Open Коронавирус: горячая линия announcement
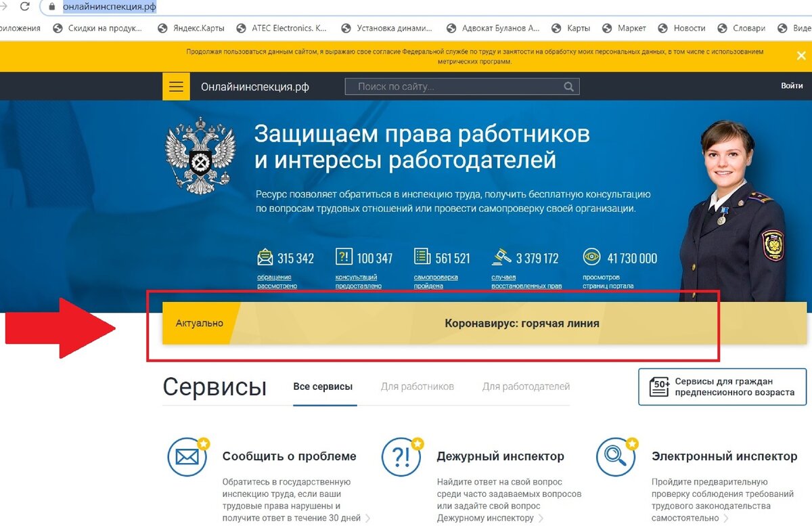The width and height of the screenshot is (812, 526). coord(522,323)
